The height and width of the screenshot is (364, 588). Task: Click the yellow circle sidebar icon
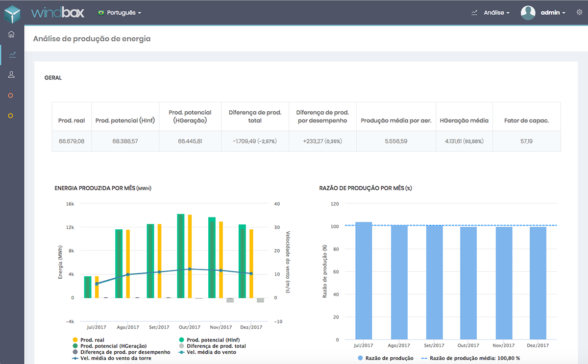(11, 116)
